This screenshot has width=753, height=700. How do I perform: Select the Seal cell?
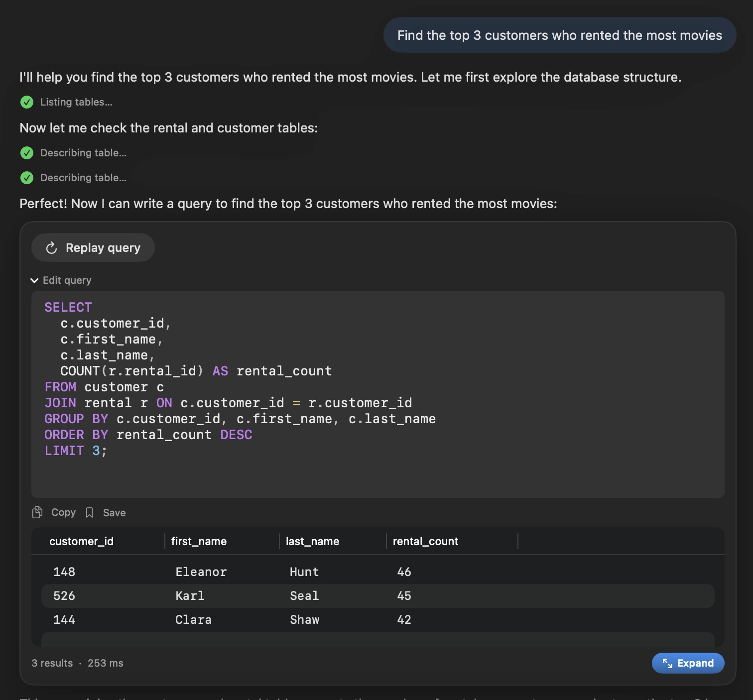304,595
